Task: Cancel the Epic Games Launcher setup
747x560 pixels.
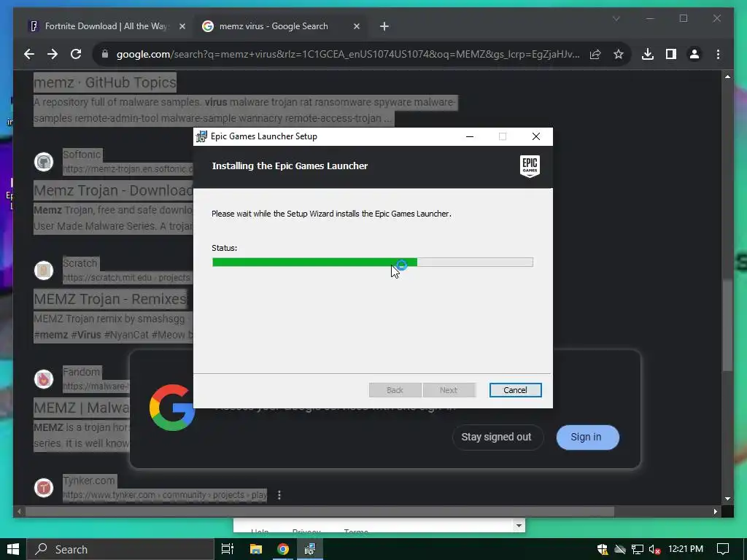Action: tap(515, 390)
